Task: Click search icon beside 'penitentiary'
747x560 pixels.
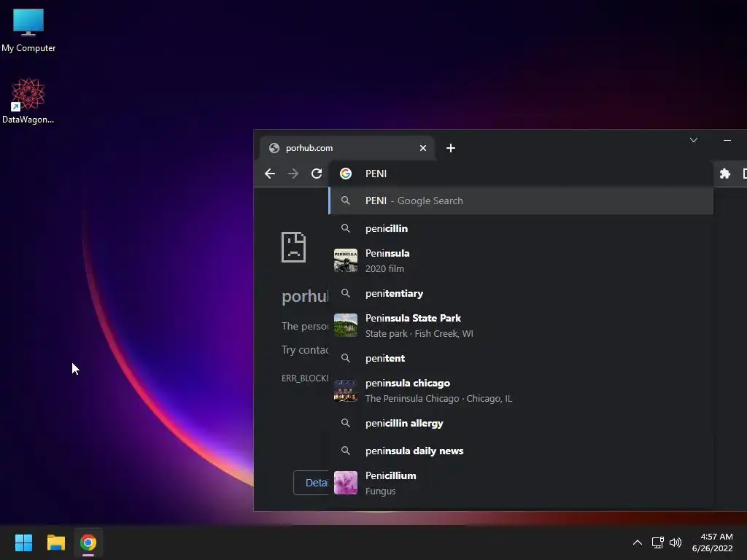Action: [x=346, y=293]
